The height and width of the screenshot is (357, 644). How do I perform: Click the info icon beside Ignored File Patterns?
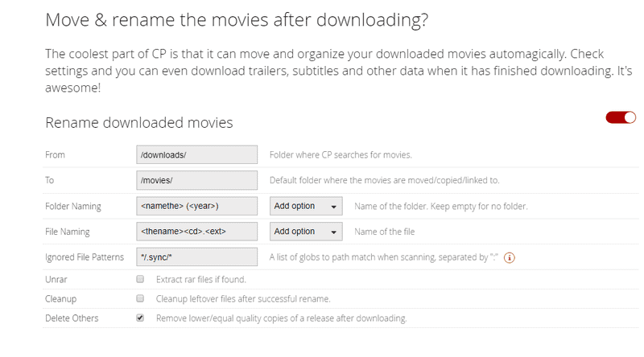[509, 258]
